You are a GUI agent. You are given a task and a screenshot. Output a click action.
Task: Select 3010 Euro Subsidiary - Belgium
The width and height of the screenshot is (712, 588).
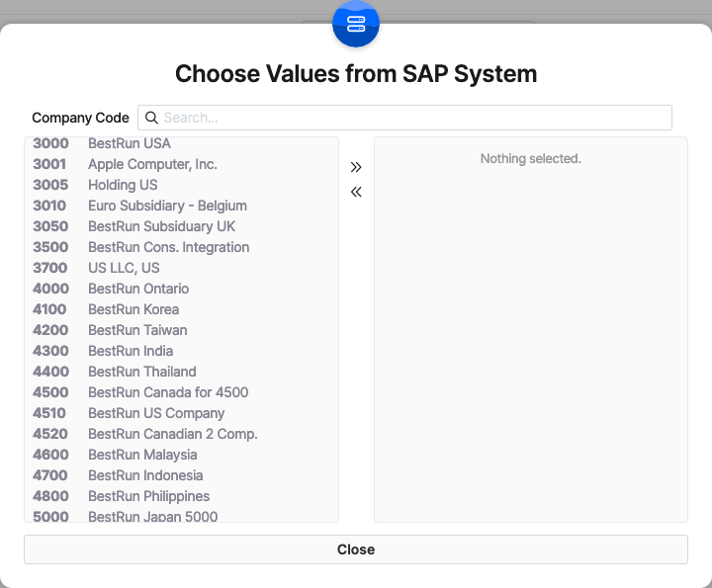pyautogui.click(x=181, y=206)
